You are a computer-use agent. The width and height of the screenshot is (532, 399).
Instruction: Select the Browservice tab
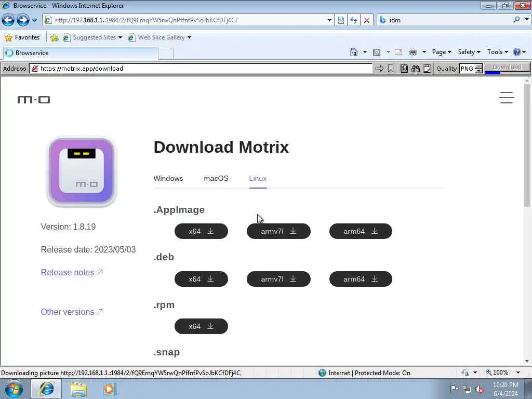click(81, 53)
